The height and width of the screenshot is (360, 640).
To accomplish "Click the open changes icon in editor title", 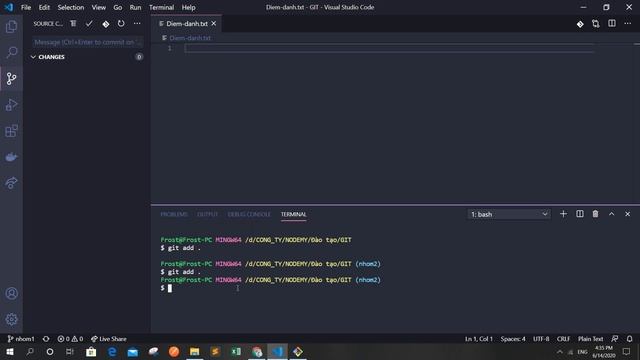I will [596, 24].
